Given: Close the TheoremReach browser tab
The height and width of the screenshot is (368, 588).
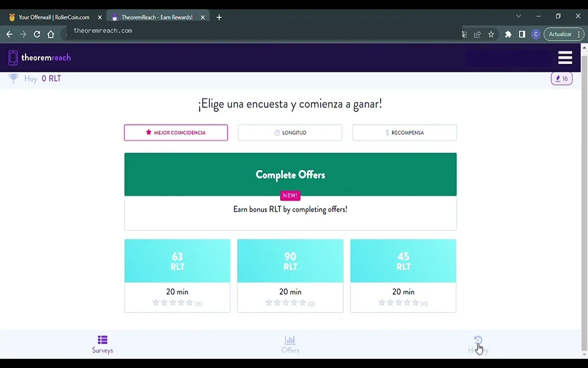Looking at the screenshot, I should pyautogui.click(x=203, y=17).
